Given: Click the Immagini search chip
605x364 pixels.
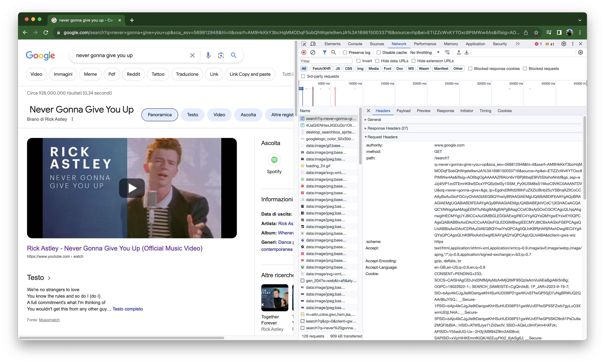Looking at the screenshot, I should [x=63, y=74].
